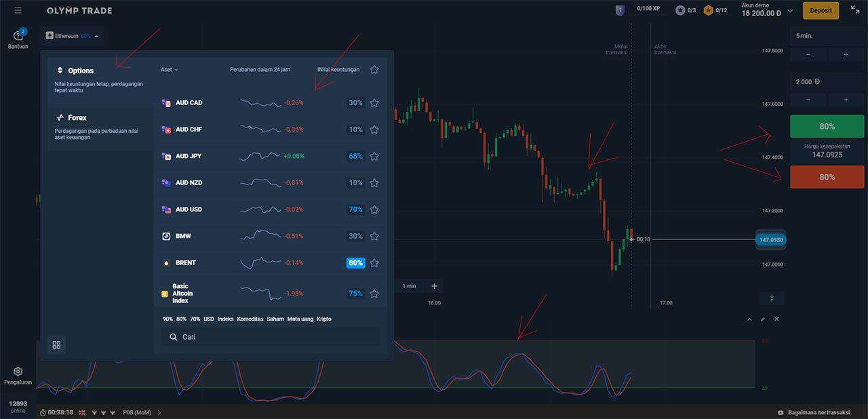Image resolution: width=868 pixels, height=419 pixels.
Task: Increase trade amount with plus button
Action: (x=846, y=100)
